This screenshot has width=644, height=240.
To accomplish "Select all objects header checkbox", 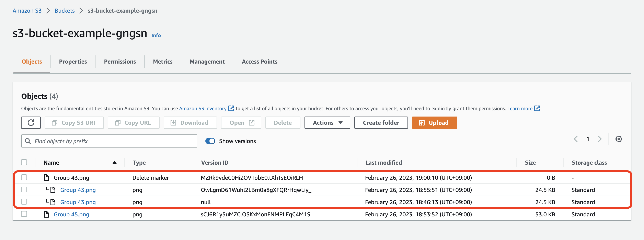I will (x=24, y=162).
